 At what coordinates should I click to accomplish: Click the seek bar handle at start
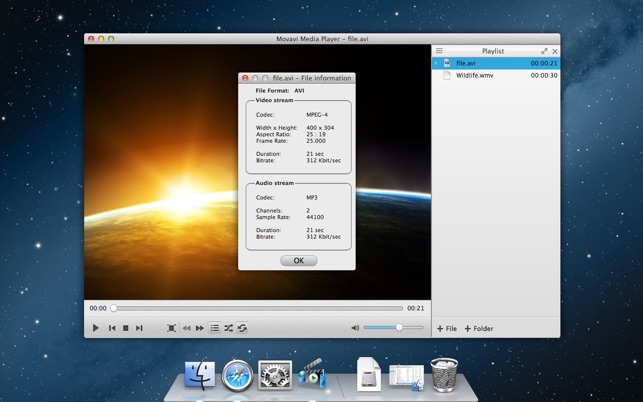pos(114,308)
